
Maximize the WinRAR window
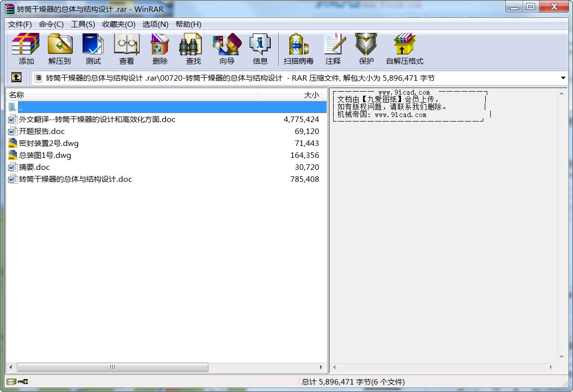click(x=531, y=6)
